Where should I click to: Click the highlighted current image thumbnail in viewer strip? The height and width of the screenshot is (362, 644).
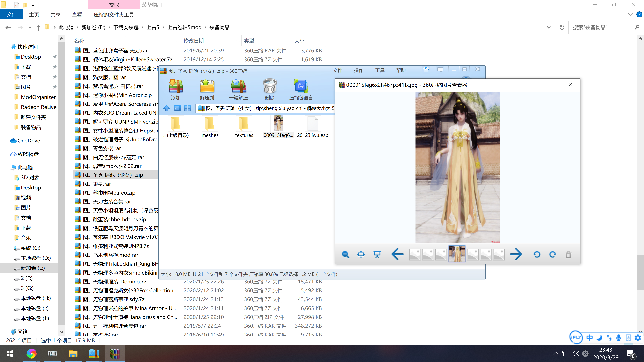click(457, 254)
